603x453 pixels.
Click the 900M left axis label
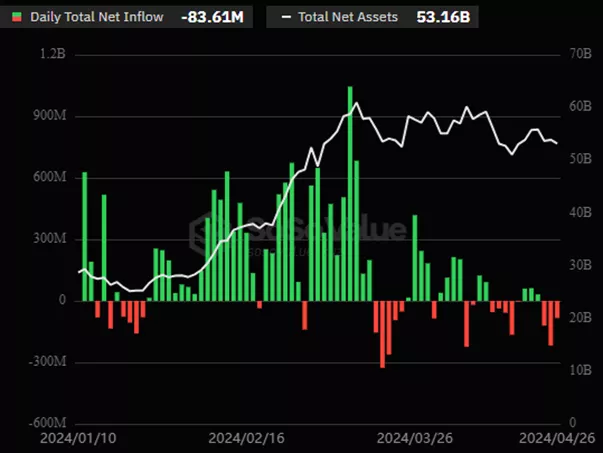click(x=49, y=116)
